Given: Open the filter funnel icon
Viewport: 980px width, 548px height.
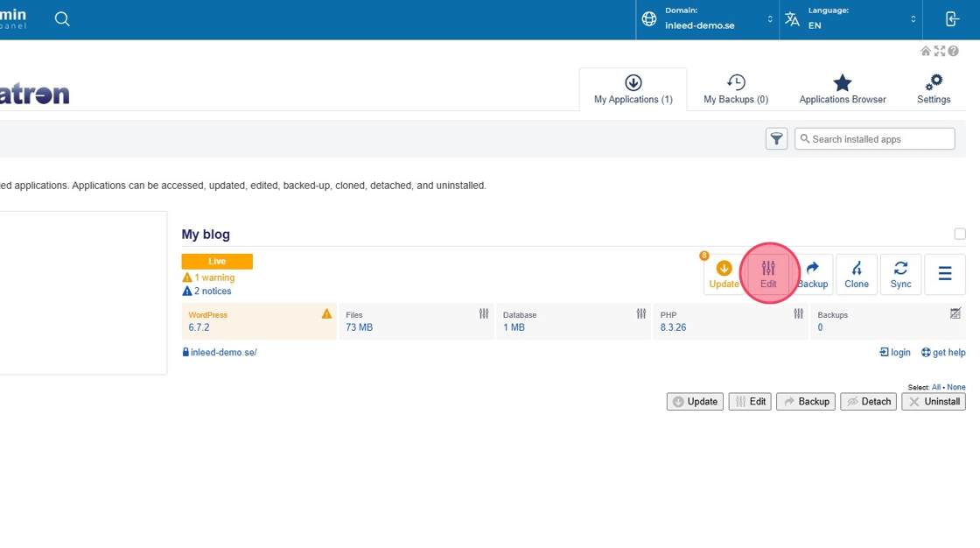Looking at the screenshot, I should 776,139.
